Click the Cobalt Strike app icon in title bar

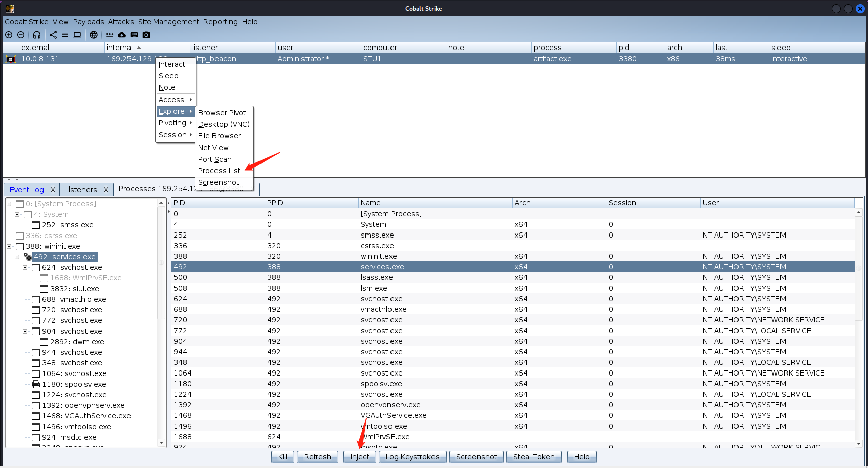(x=10, y=8)
